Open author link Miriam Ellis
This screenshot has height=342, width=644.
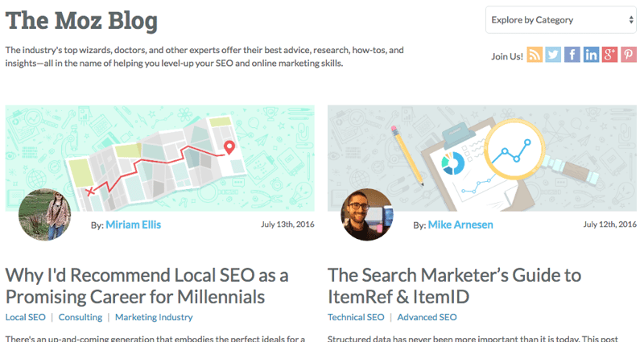(133, 225)
